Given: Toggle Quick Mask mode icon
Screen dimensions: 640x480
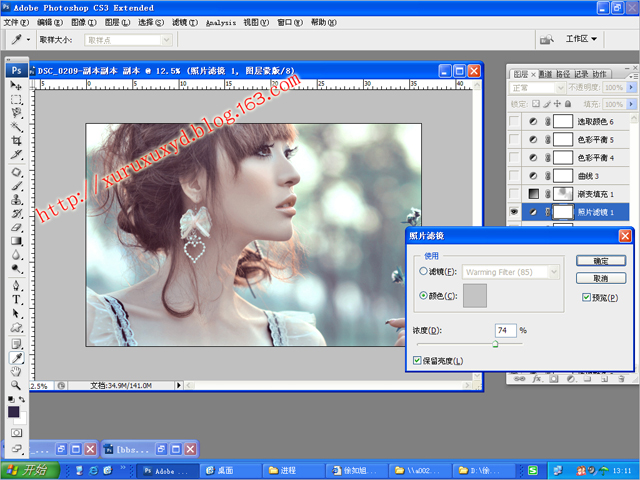Looking at the screenshot, I should point(16,433).
